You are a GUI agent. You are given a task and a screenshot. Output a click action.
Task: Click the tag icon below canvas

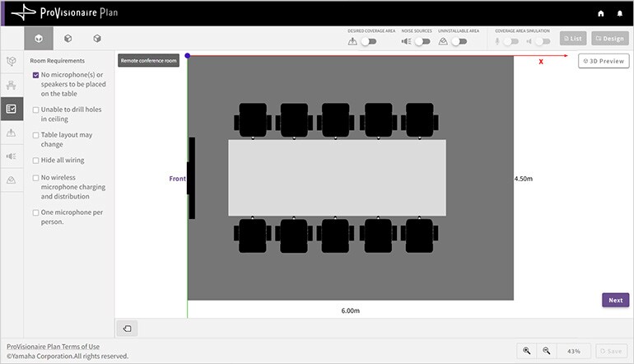128,329
